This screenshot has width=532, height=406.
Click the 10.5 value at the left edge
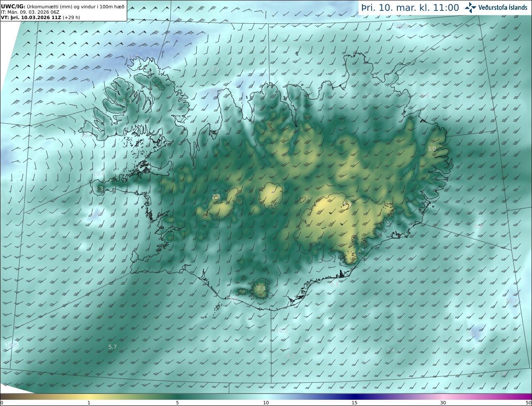(x=12, y=345)
